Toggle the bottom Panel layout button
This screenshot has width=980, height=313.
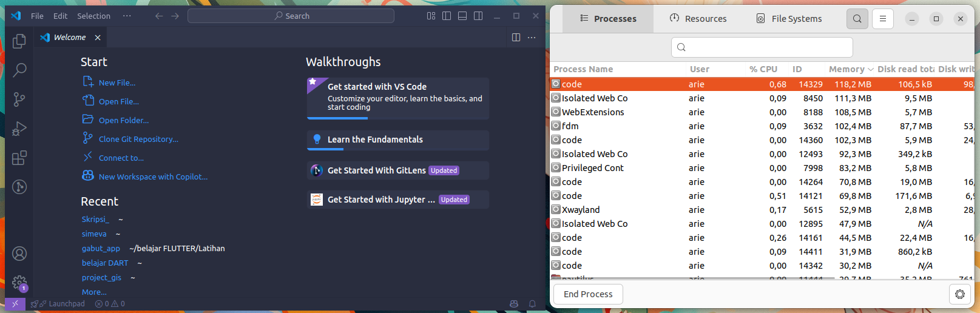[462, 16]
